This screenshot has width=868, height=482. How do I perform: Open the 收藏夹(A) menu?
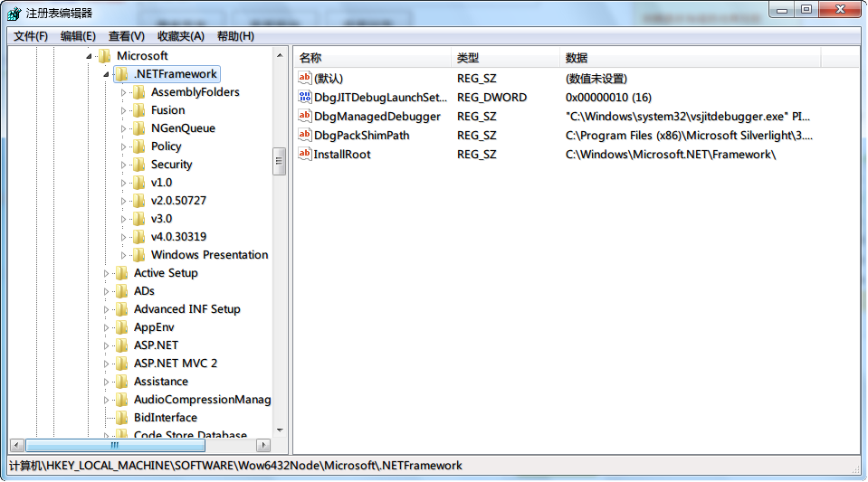(x=180, y=36)
